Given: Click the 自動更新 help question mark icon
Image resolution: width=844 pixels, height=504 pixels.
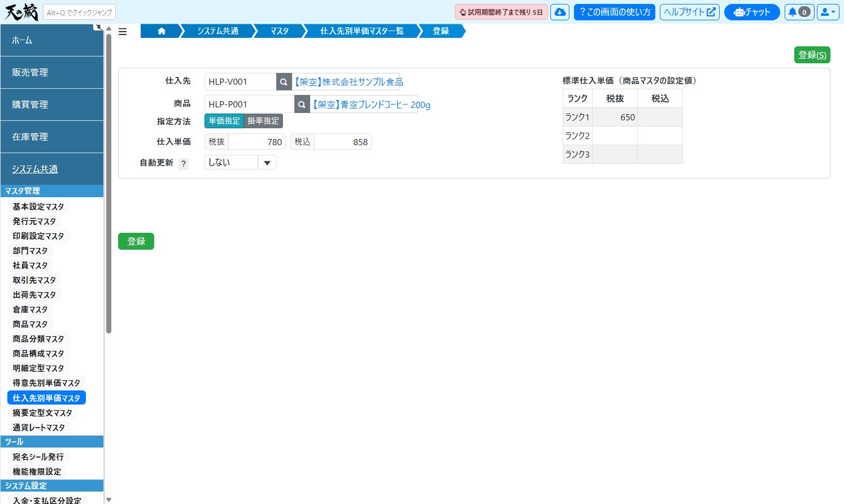Looking at the screenshot, I should [x=184, y=164].
